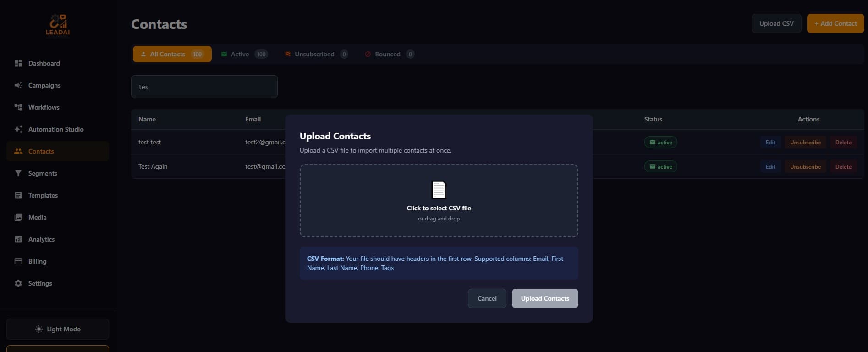This screenshot has height=352, width=868.
Task: Click the Contacts page heading
Action: tap(159, 24)
